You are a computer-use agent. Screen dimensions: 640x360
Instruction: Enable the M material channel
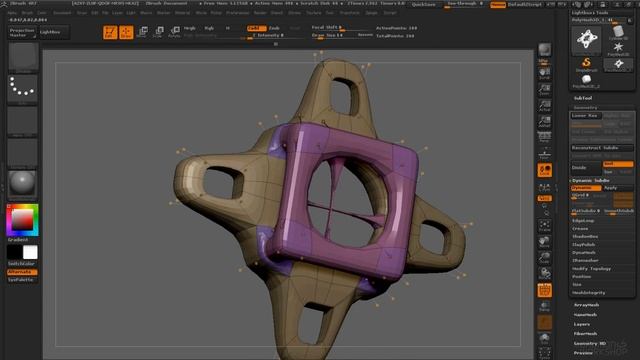tap(227, 28)
